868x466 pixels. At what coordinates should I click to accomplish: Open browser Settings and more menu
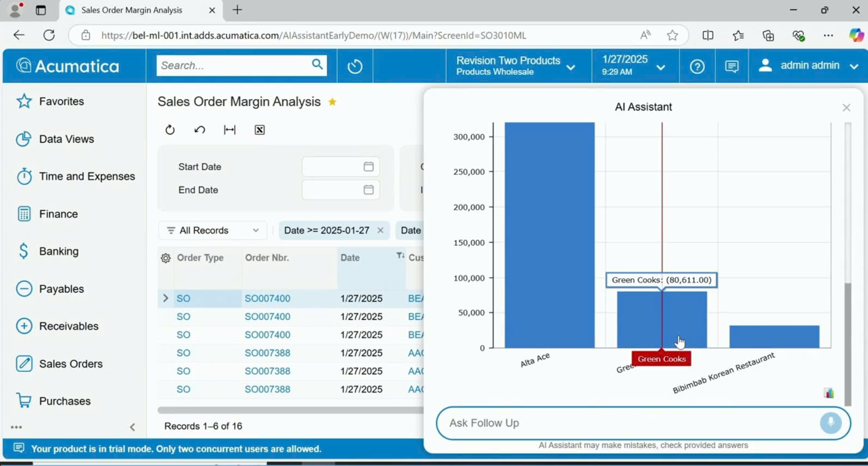click(828, 35)
